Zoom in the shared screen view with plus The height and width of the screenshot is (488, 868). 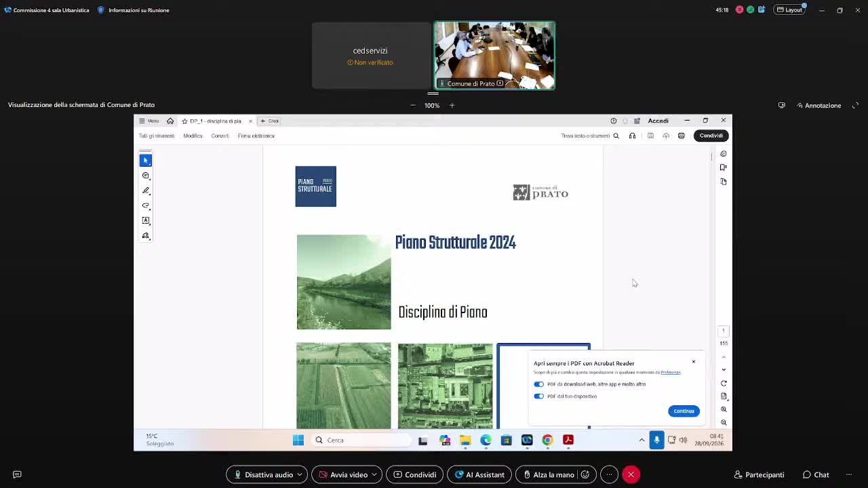[452, 105]
